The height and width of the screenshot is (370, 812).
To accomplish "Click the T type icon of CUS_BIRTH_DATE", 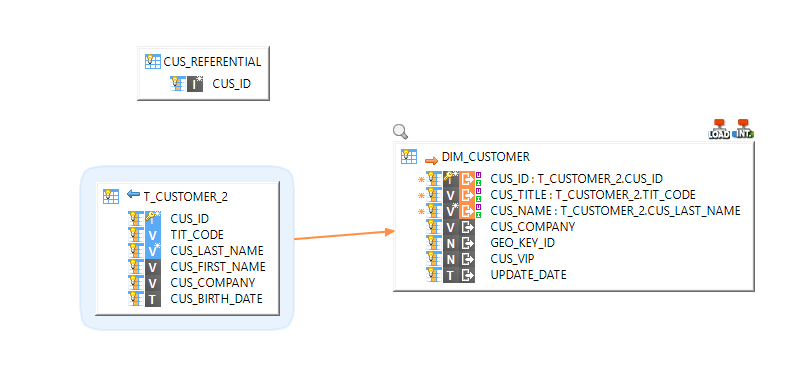I will point(153,299).
